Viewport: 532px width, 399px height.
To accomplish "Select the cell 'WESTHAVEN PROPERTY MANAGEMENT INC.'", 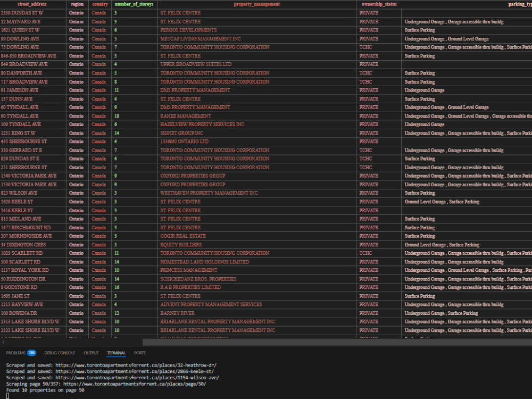I will (257, 193).
